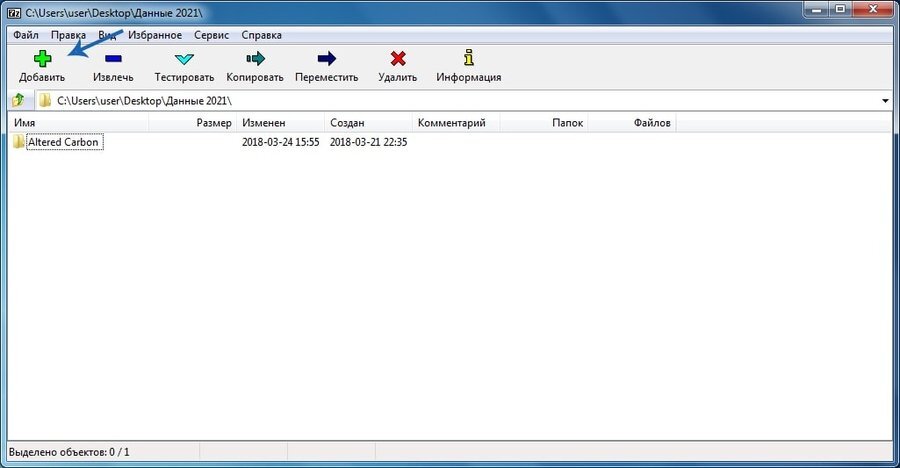The height and width of the screenshot is (468, 900).
Task: Click status bar Выделено объектов: 0 / 1
Action: [x=69, y=452]
